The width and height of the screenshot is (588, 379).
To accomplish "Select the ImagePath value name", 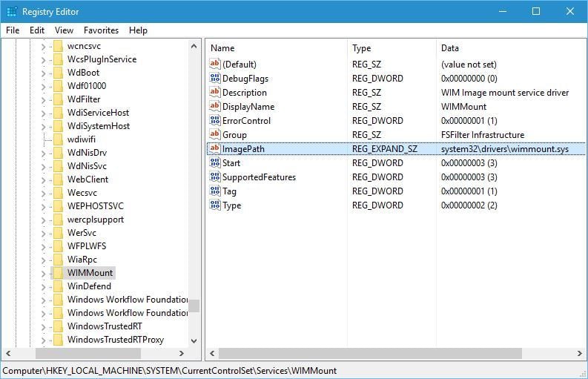I will (243, 149).
